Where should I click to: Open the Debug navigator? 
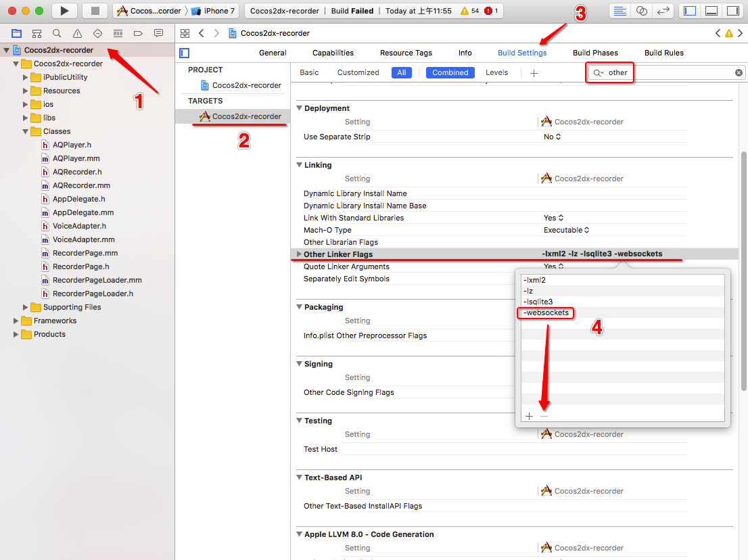tap(118, 33)
